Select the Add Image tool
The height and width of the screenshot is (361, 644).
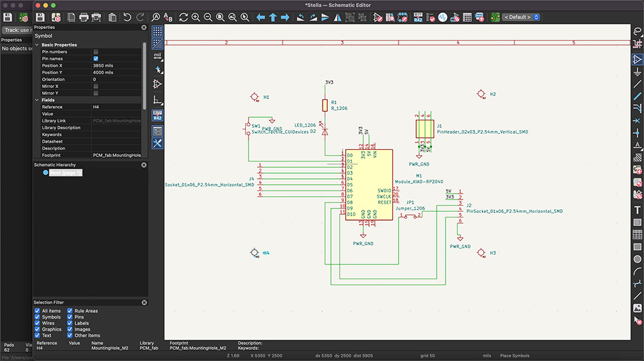coord(638,308)
